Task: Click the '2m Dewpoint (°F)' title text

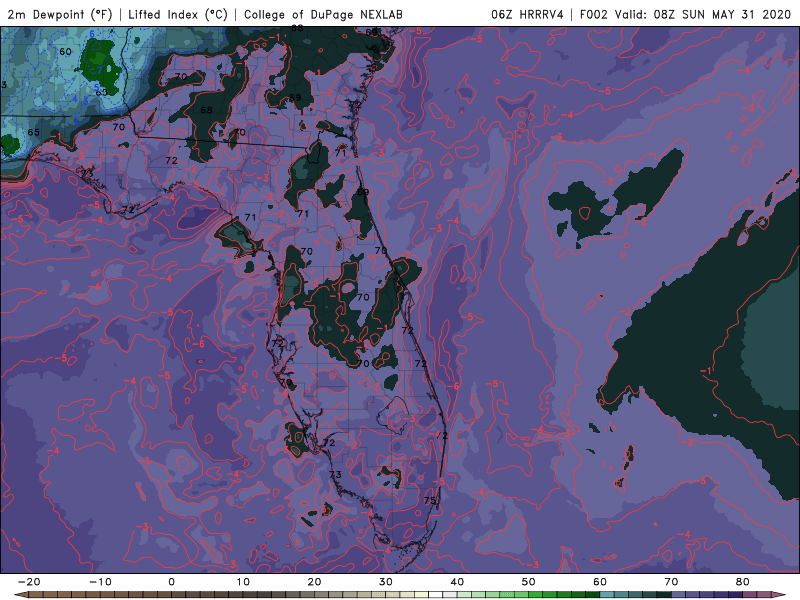Action: pyautogui.click(x=60, y=14)
